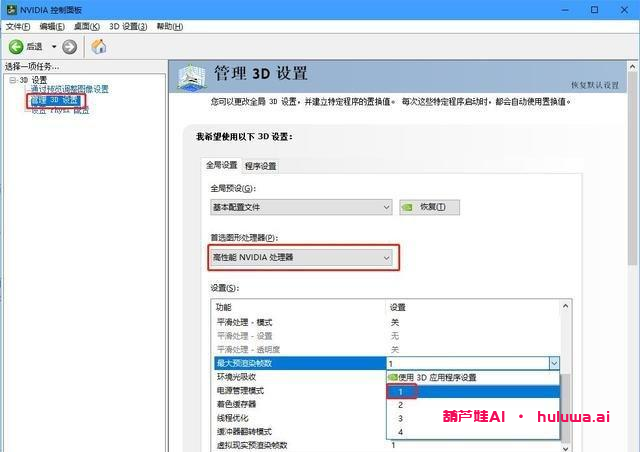640x452 pixels.
Task: Choose option 2 in the dropdown list
Action: (401, 405)
